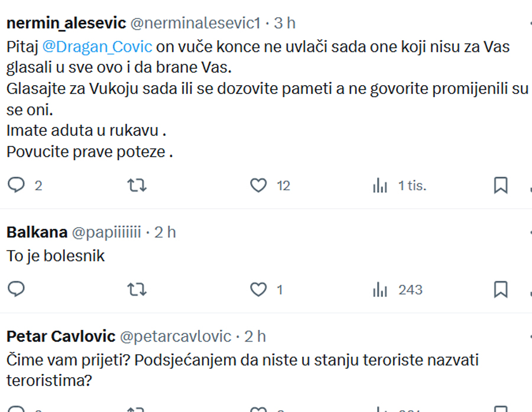532x412 pixels.
Task: Open the @nerminalesevic1 handle
Action: pos(196,23)
